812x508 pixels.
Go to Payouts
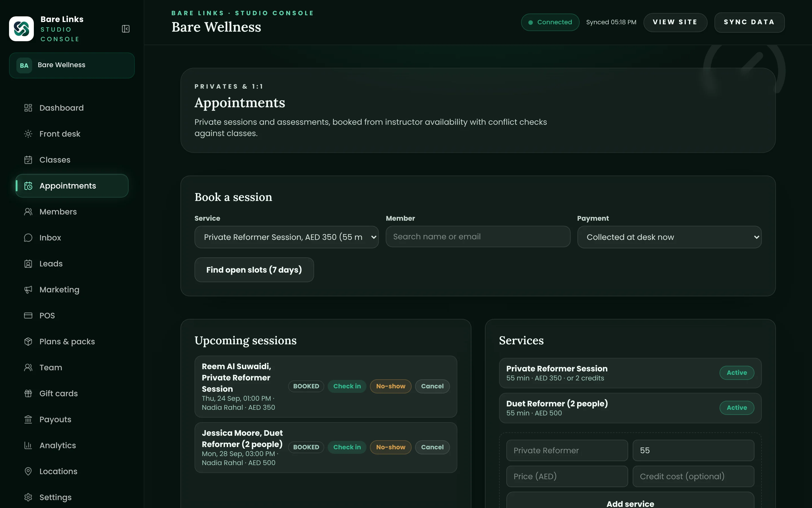tap(72, 419)
